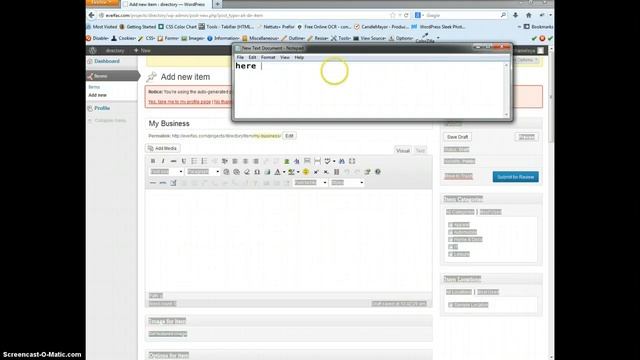Reload the page from the address bar

coord(406,15)
